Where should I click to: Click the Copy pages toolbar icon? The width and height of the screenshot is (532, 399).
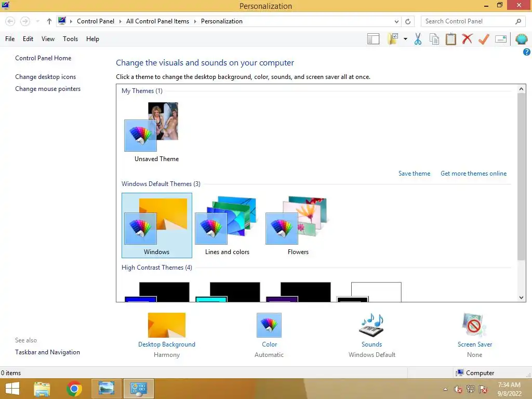click(x=434, y=39)
